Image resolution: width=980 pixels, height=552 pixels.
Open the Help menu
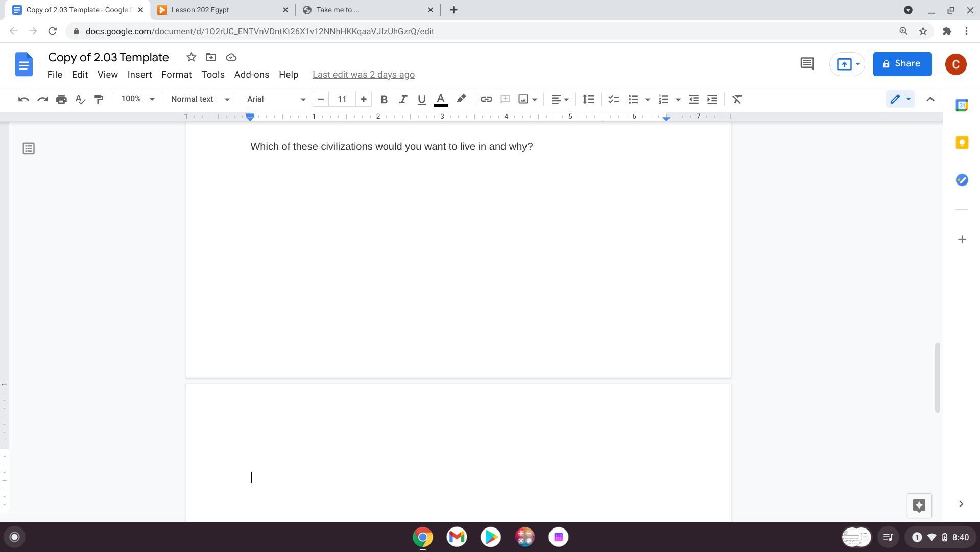(289, 75)
